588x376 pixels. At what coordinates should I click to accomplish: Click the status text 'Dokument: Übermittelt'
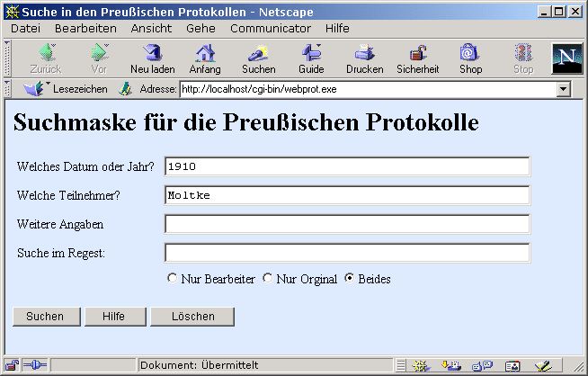199,365
